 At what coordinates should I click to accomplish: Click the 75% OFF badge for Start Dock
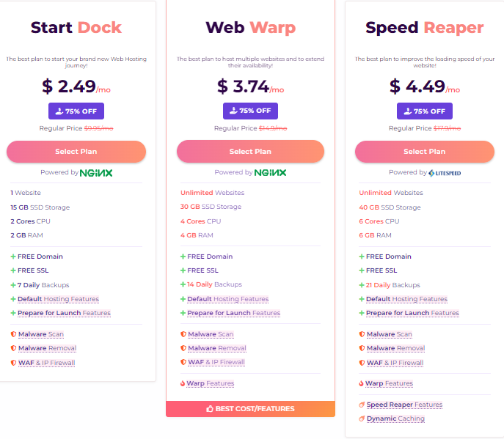pyautogui.click(x=76, y=111)
